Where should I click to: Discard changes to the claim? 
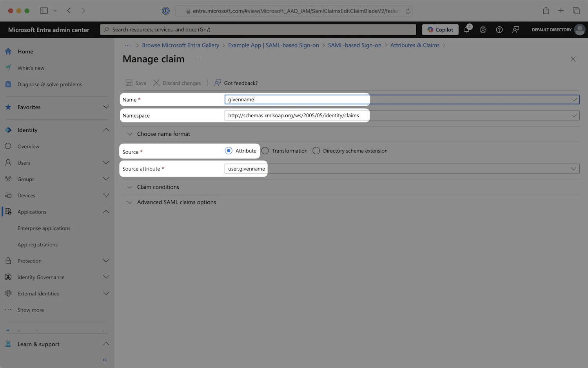click(x=177, y=83)
